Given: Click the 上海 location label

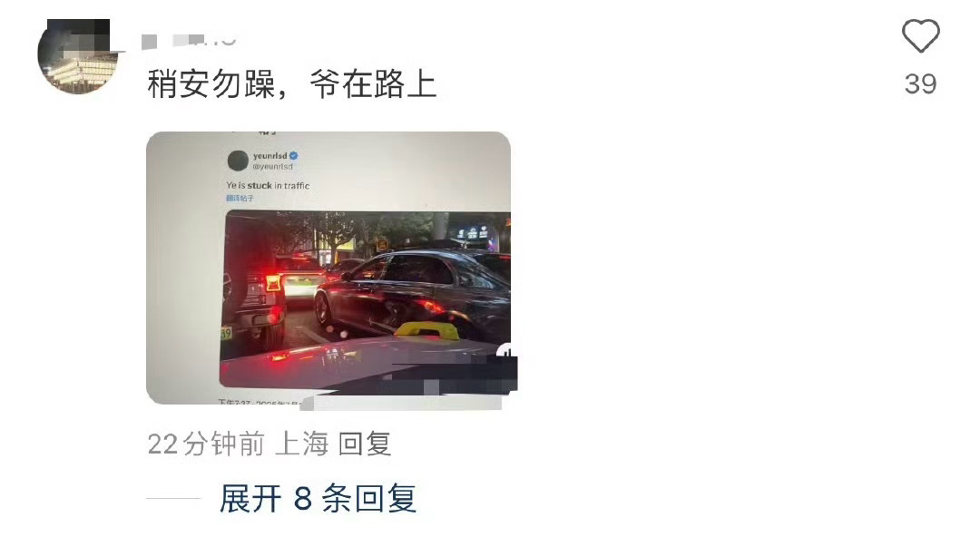Looking at the screenshot, I should click(x=302, y=444).
